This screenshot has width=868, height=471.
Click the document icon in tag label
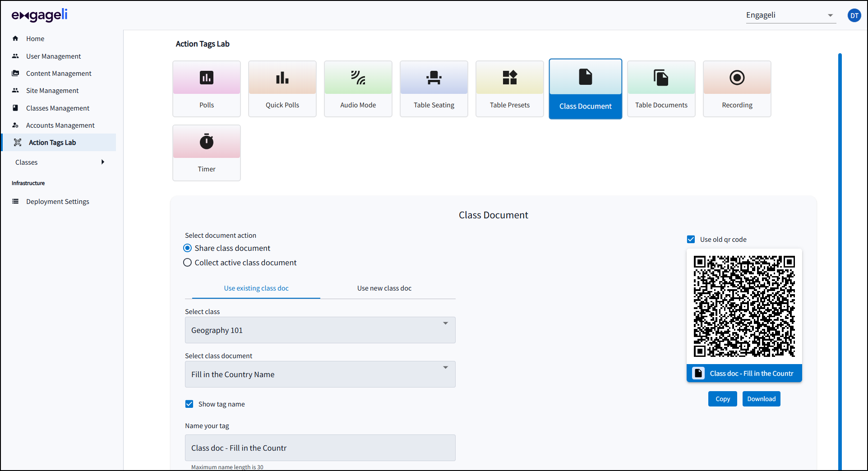tap(698, 373)
